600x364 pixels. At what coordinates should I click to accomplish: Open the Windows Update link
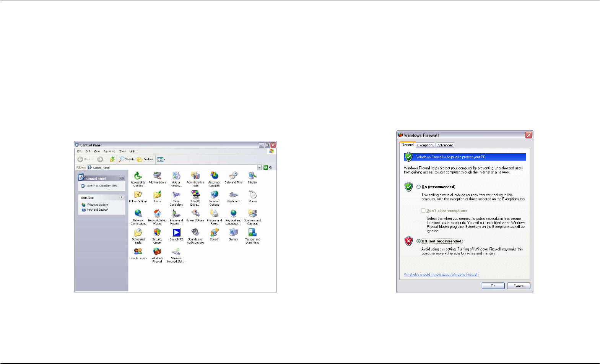[x=98, y=205]
